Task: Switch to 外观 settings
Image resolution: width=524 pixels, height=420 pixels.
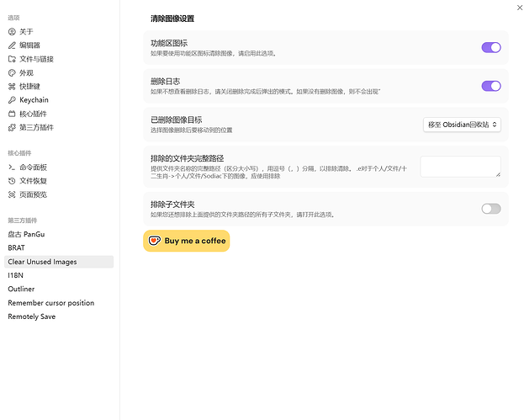Action: (x=59, y=72)
